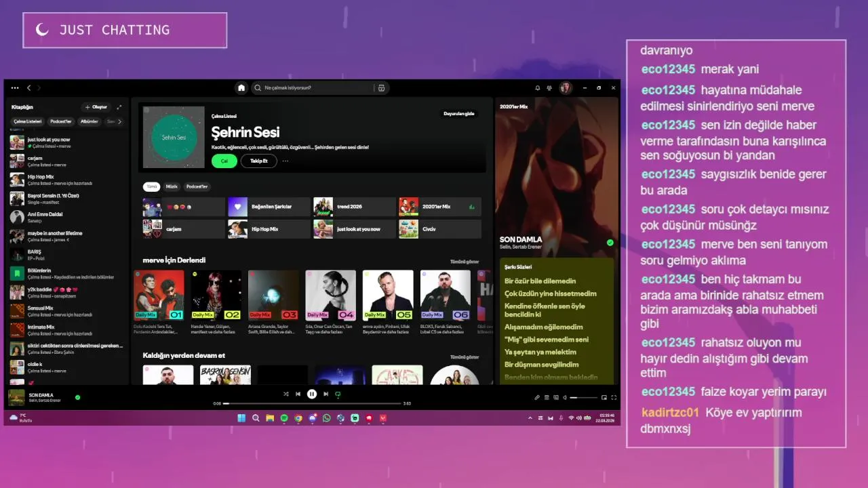Open WhatsApp from the Windows taskbar
Image resolution: width=868 pixels, height=488 pixels.
327,418
